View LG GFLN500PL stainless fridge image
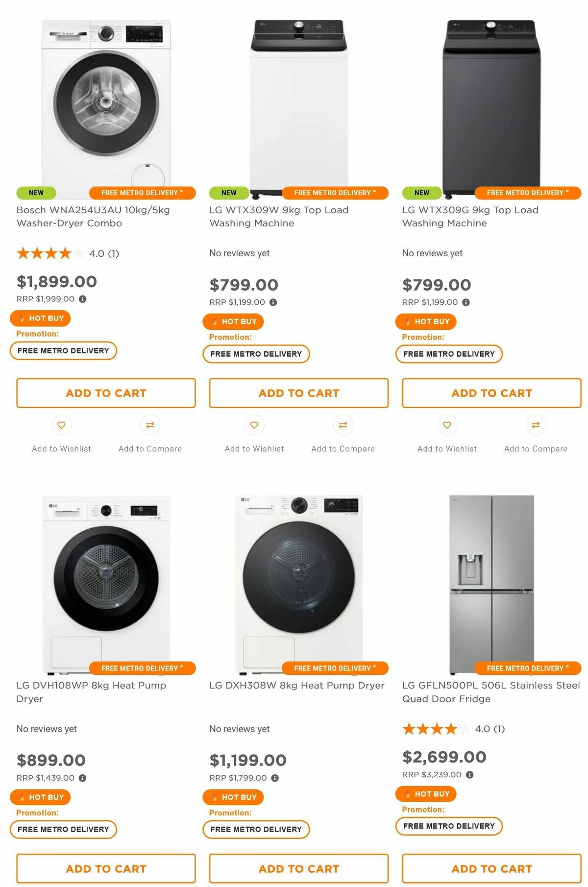Viewport: 588px width, 887px height. coord(491,585)
